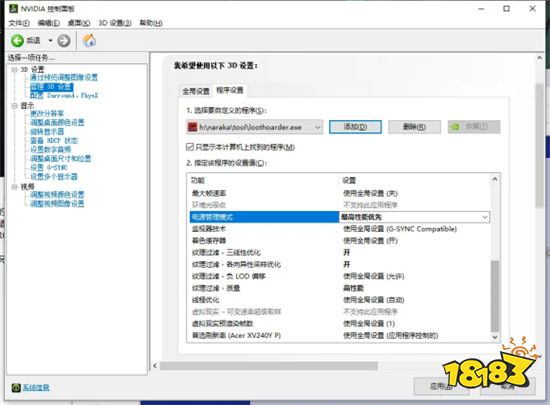Select the 环境光吸收 setting row

pyautogui.click(x=340, y=205)
